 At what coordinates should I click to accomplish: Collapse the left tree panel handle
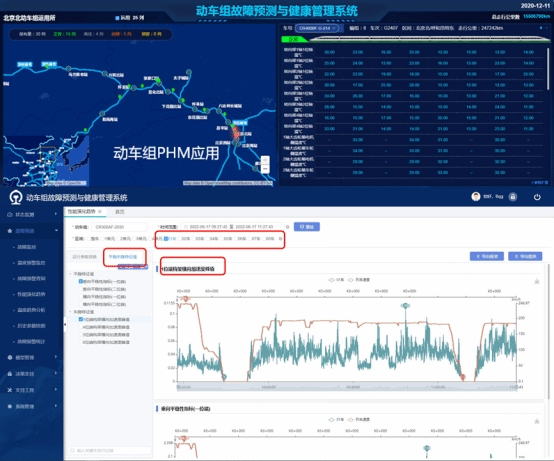point(65,324)
